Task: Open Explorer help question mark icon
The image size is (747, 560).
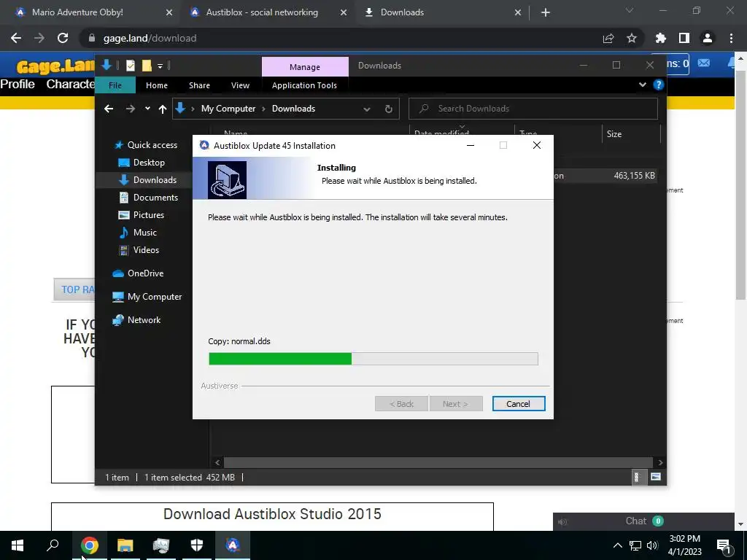Action: [659, 85]
